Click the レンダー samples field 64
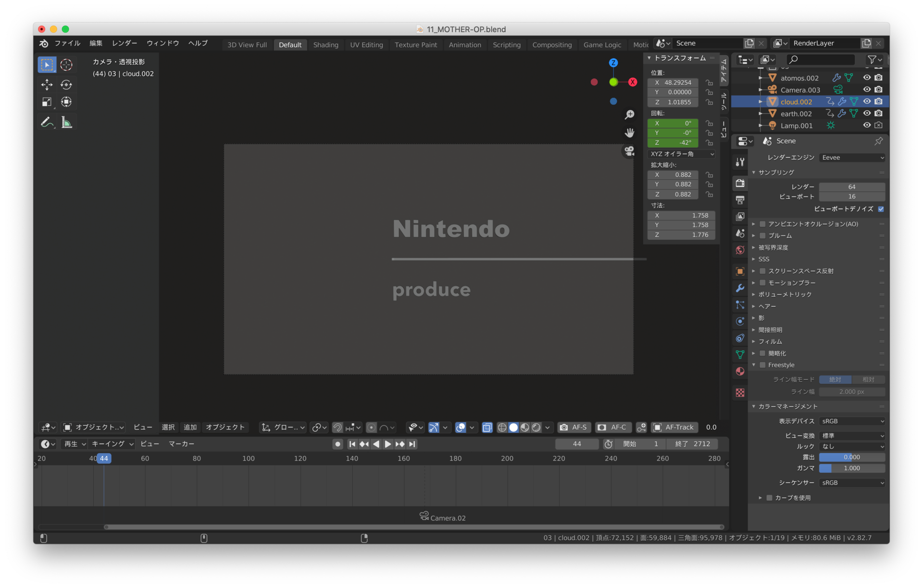The image size is (923, 588). pyautogui.click(x=852, y=187)
